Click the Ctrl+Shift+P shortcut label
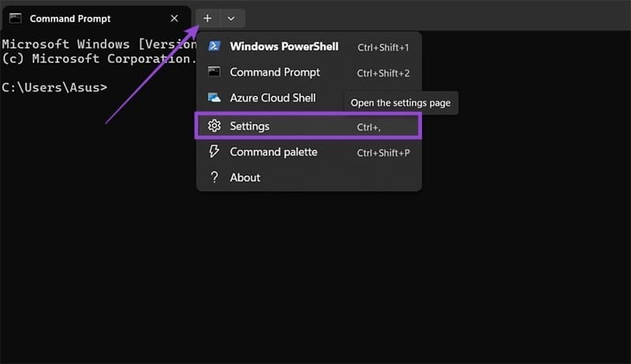Viewport: 631px width, 364px height. click(383, 153)
